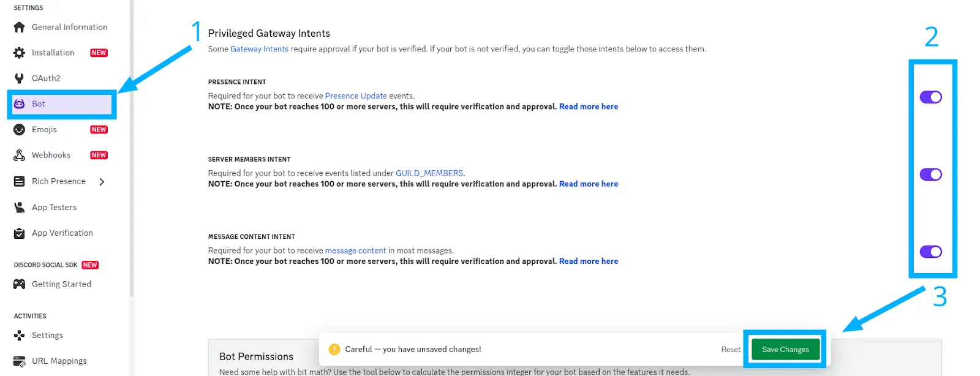
Task: Open the Presence Update link
Action: [356, 96]
